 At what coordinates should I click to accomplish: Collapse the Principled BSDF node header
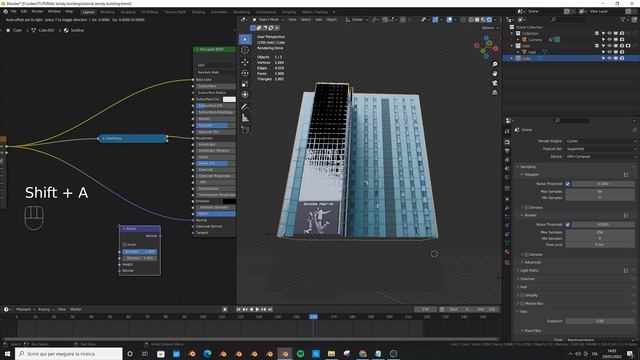(x=197, y=49)
